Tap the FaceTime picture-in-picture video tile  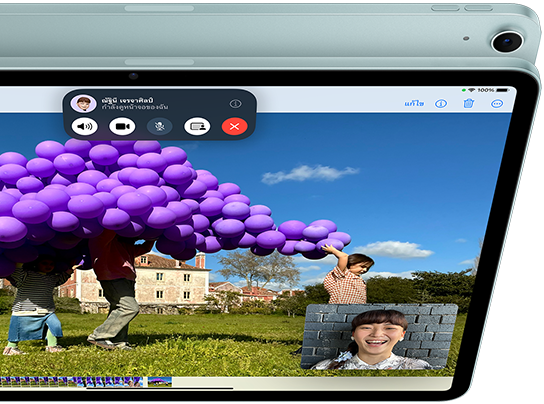click(x=379, y=336)
